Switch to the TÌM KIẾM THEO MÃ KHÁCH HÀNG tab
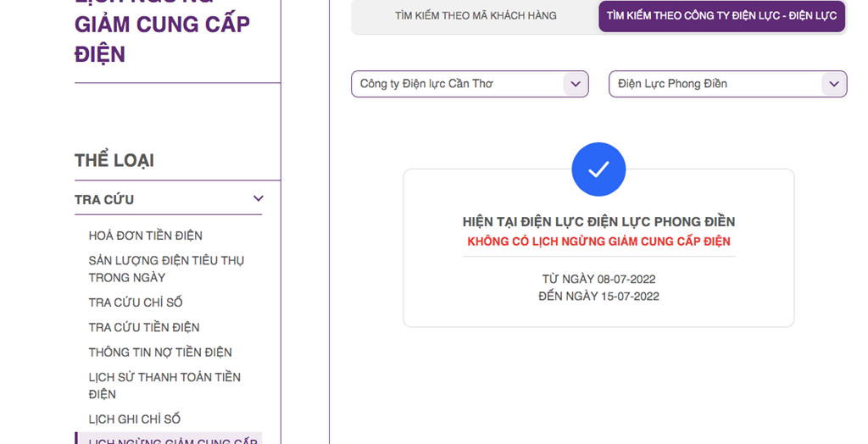The image size is (868, 444). pyautogui.click(x=476, y=16)
